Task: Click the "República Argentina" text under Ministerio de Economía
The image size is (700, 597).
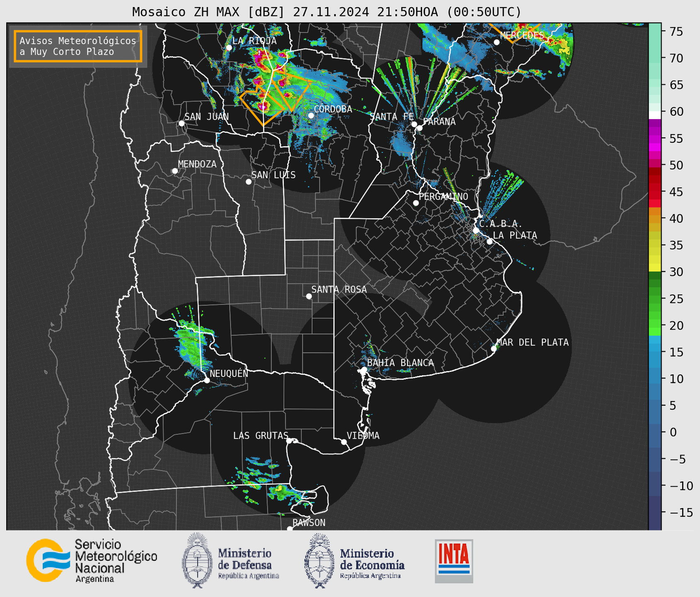Action: tap(370, 576)
